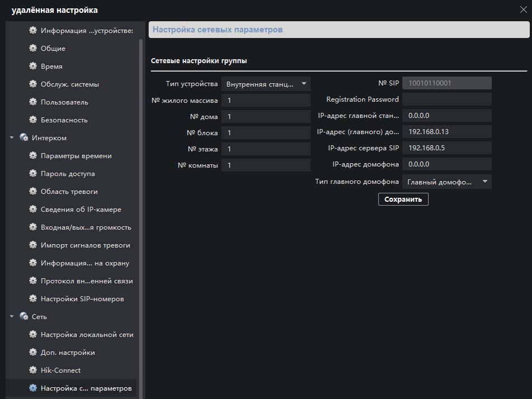
Task: Open Настройка локальной сети page
Action: [x=87, y=335]
